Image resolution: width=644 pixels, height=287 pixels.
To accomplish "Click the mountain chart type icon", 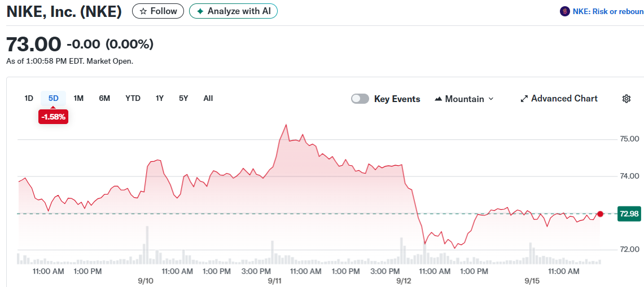I will (x=438, y=99).
